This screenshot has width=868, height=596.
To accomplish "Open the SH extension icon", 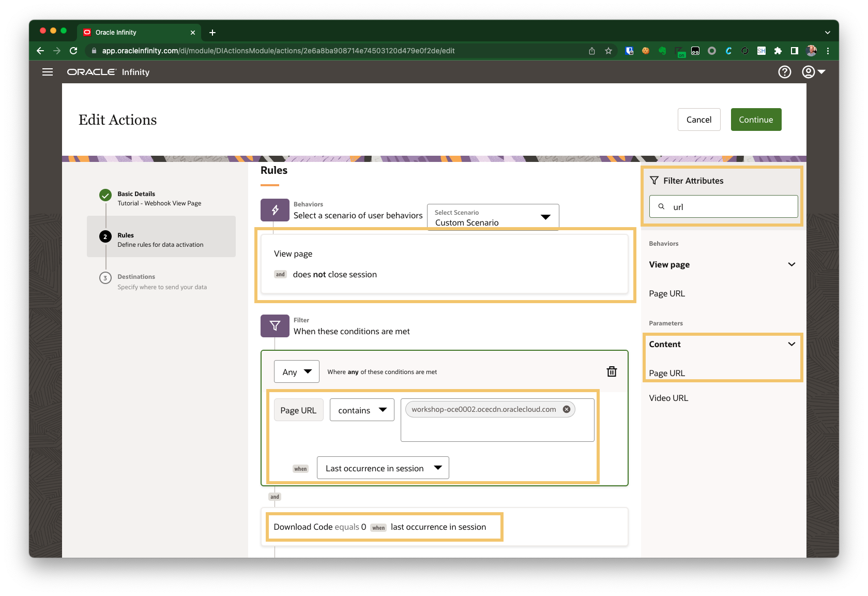I will [762, 51].
